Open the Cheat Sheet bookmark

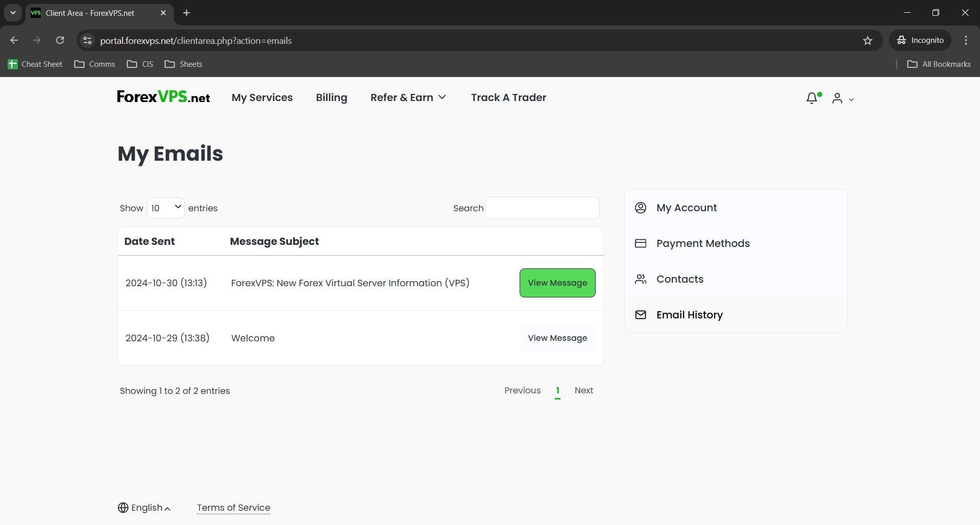tap(35, 64)
